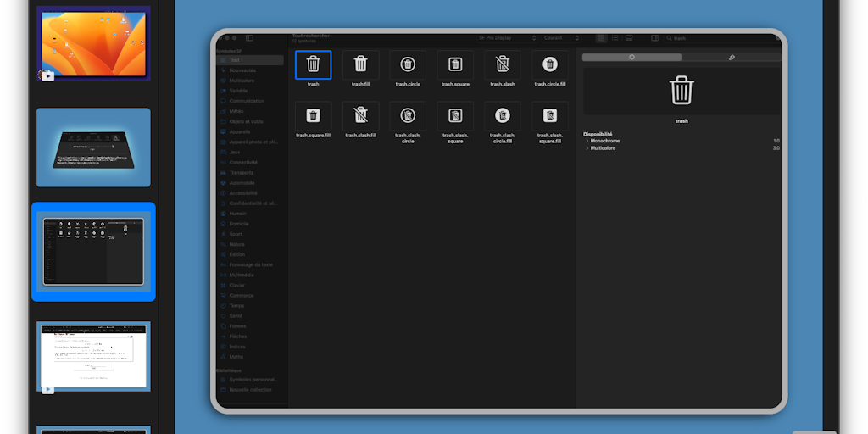The height and width of the screenshot is (434, 868).
Task: Select the trash.slash.square.fill symbol
Action: click(x=550, y=116)
